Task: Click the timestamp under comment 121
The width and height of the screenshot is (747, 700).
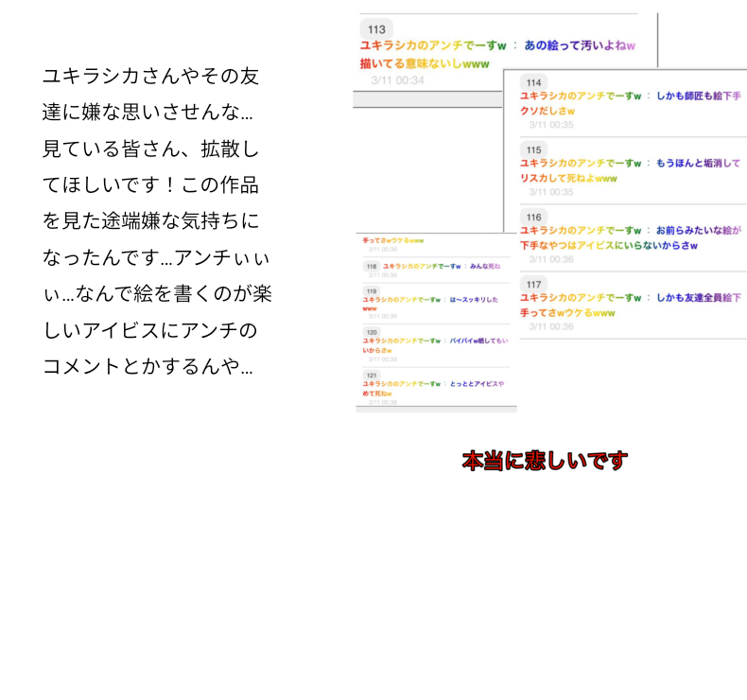Action: click(382, 402)
